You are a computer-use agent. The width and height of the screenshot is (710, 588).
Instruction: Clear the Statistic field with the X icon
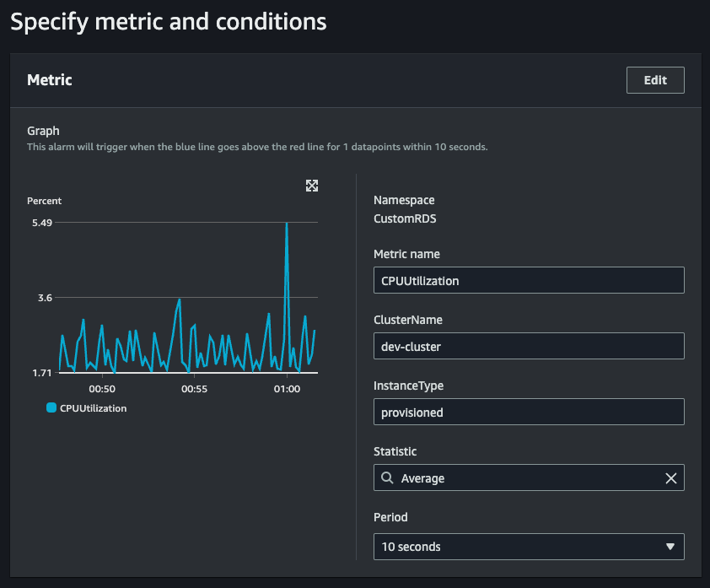671,478
